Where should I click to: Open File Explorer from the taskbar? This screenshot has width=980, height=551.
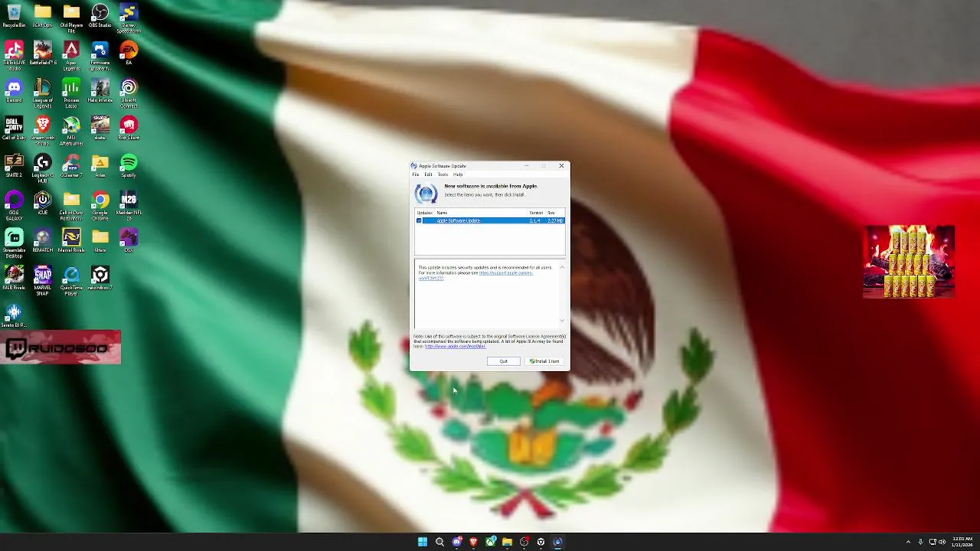[507, 542]
